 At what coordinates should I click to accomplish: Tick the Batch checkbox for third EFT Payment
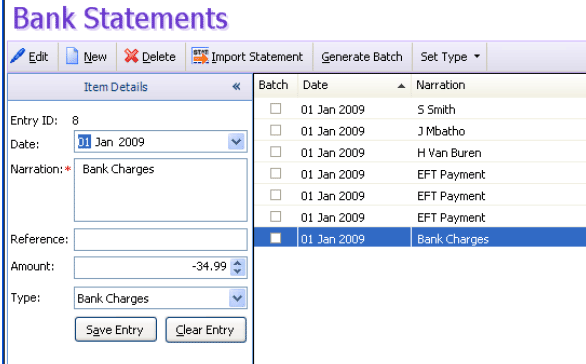276,217
